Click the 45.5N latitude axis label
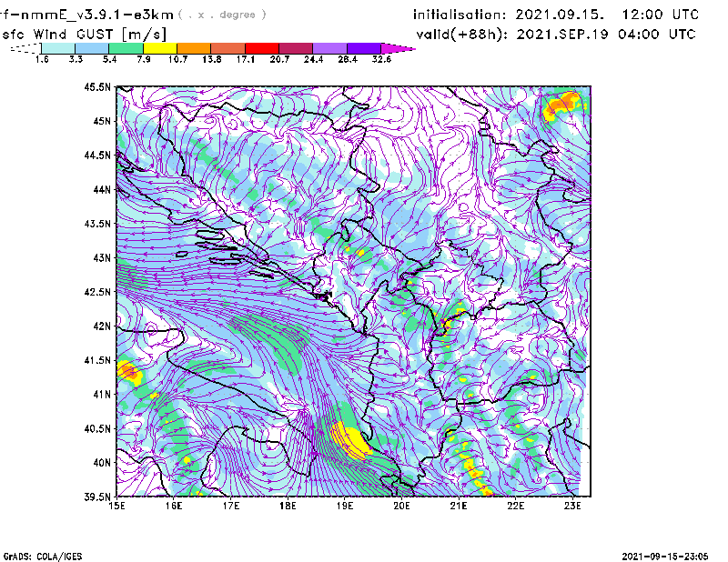This screenshot has width=728, height=562. 98,86
